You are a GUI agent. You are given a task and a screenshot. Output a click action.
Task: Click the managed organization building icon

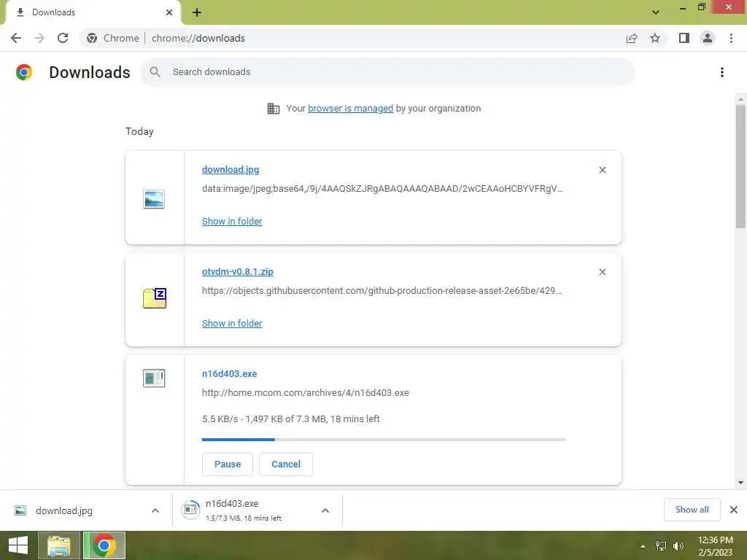(274, 109)
